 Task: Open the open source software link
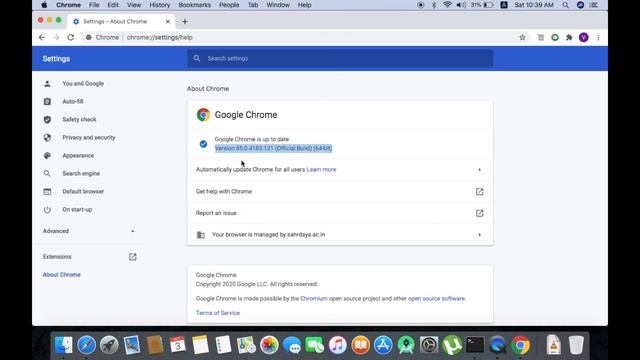(436, 298)
